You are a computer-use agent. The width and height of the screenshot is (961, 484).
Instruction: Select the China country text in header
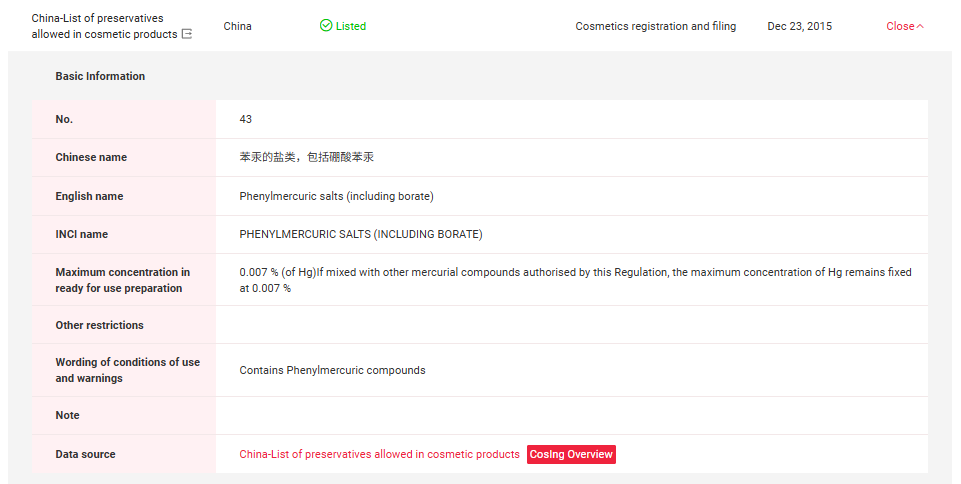(x=238, y=26)
